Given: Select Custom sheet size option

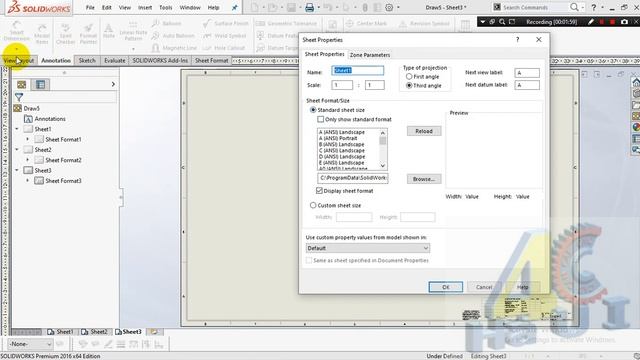Looking at the screenshot, I should [x=313, y=205].
